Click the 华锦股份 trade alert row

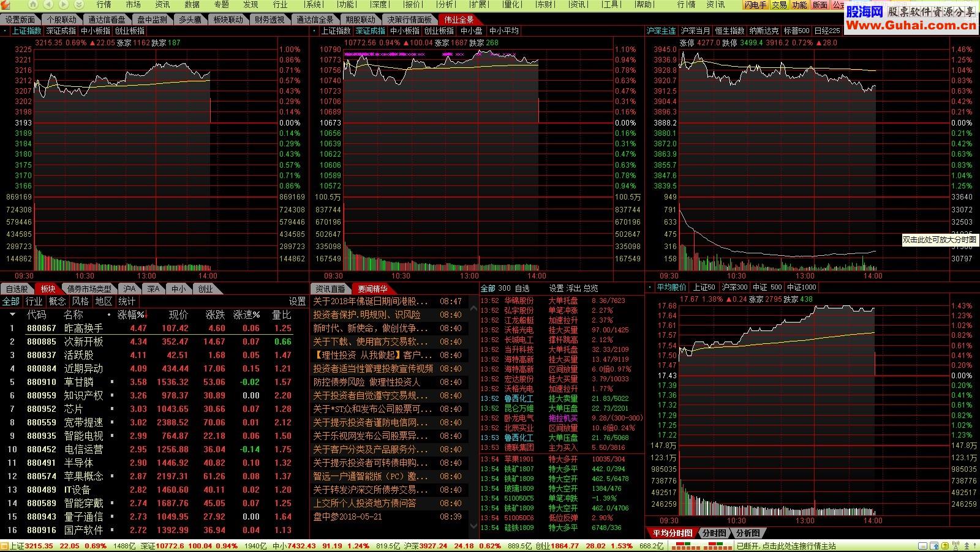tap(562, 300)
